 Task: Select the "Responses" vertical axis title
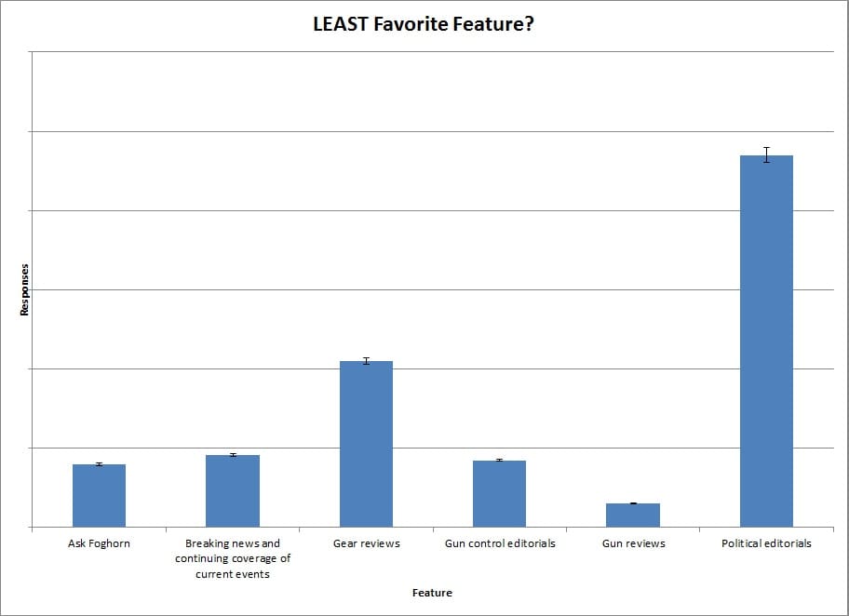pyautogui.click(x=25, y=289)
